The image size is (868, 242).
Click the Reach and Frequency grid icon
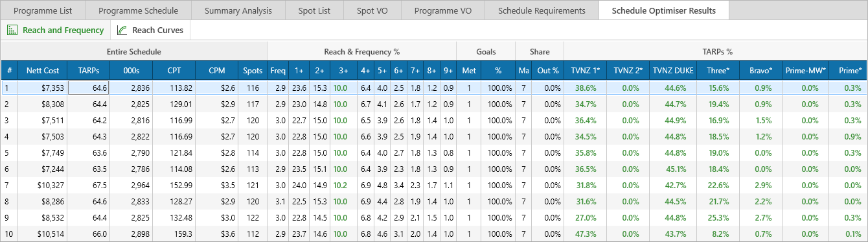[12, 30]
